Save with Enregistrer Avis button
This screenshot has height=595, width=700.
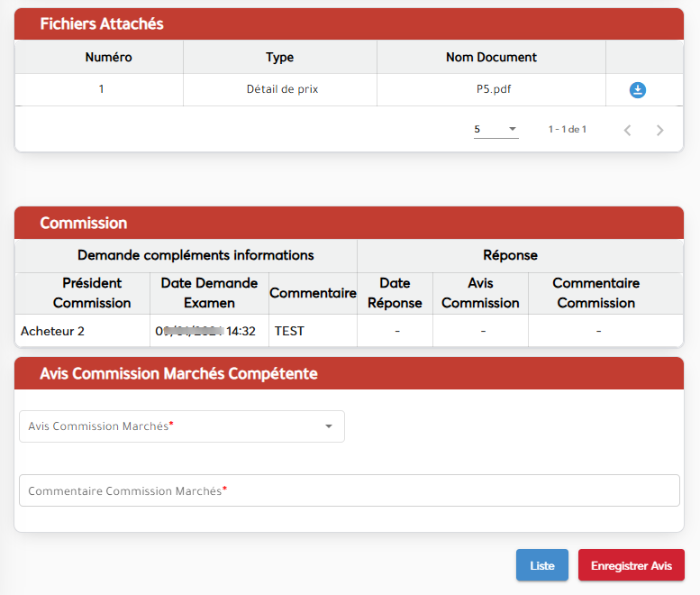[631, 565]
